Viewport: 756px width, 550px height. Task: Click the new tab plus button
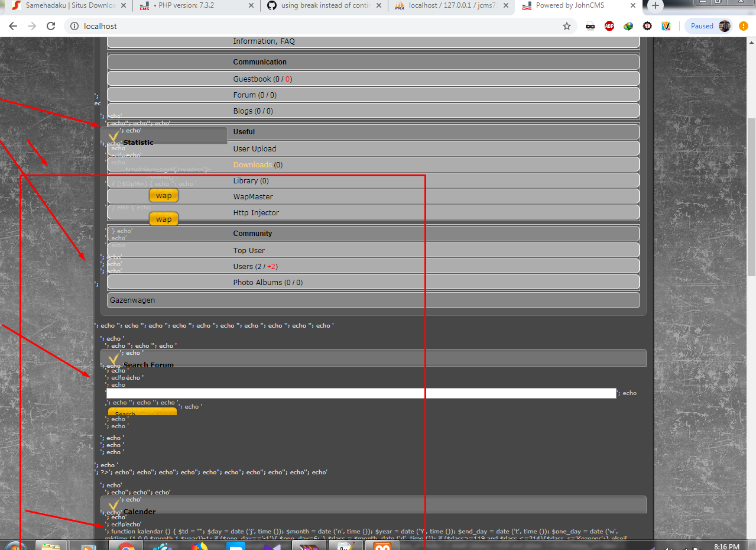point(655,6)
